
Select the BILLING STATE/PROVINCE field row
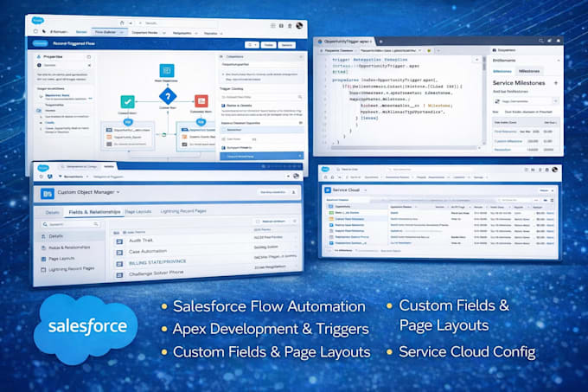tap(206, 260)
